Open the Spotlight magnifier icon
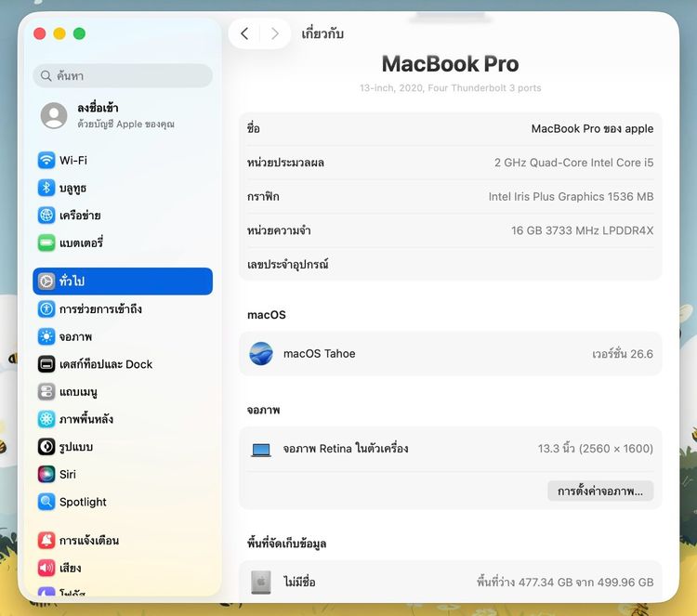 coord(46,502)
